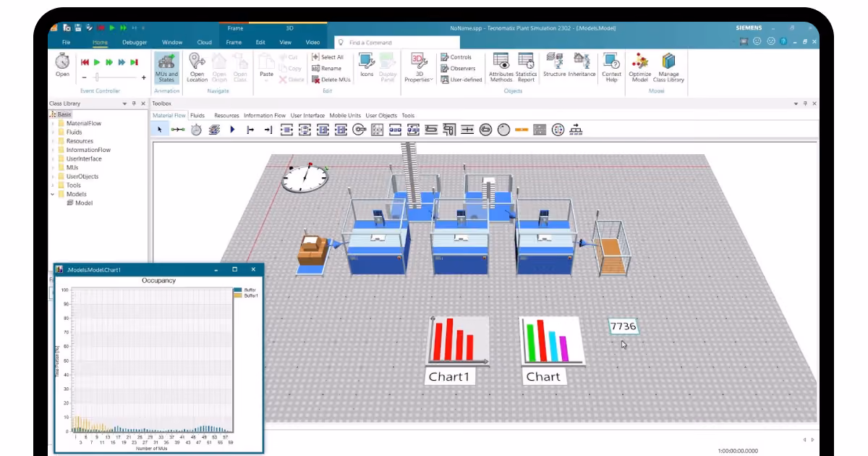This screenshot has width=868, height=456.
Task: Click Observers in the Objects group
Action: [x=458, y=68]
